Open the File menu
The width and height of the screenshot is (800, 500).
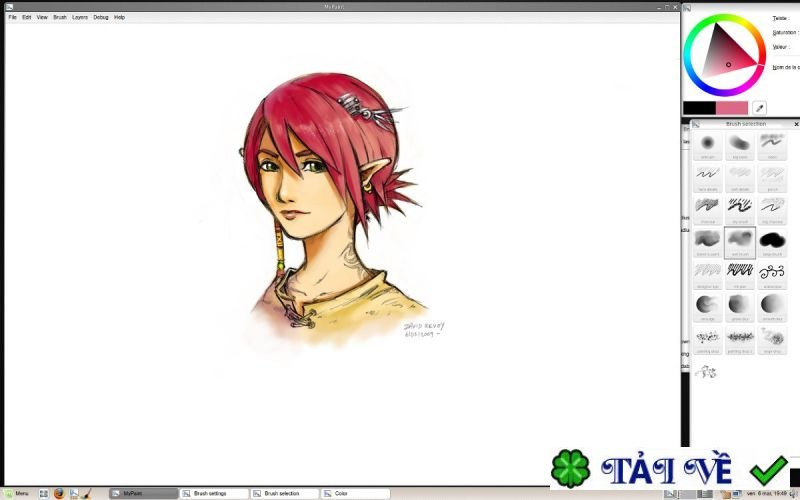click(x=12, y=17)
